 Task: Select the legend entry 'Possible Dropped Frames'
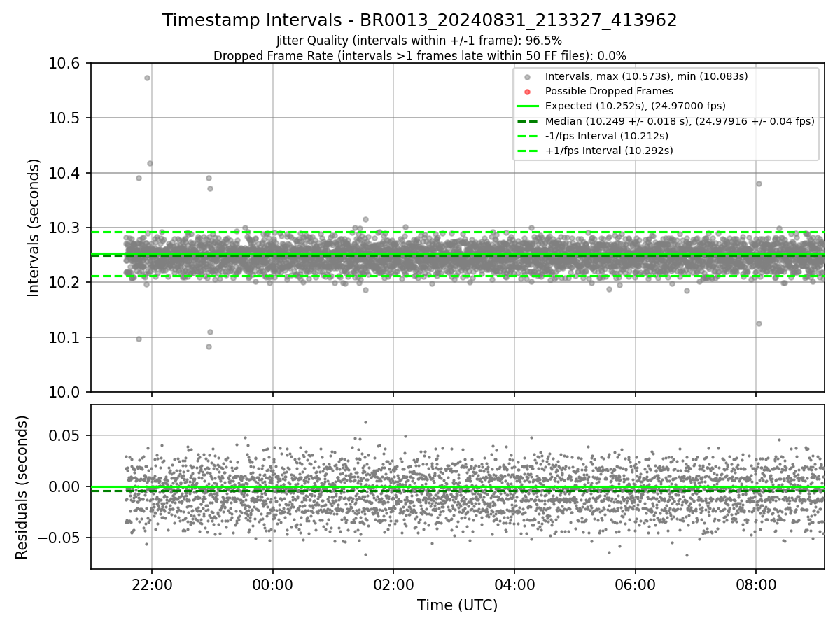(609, 91)
